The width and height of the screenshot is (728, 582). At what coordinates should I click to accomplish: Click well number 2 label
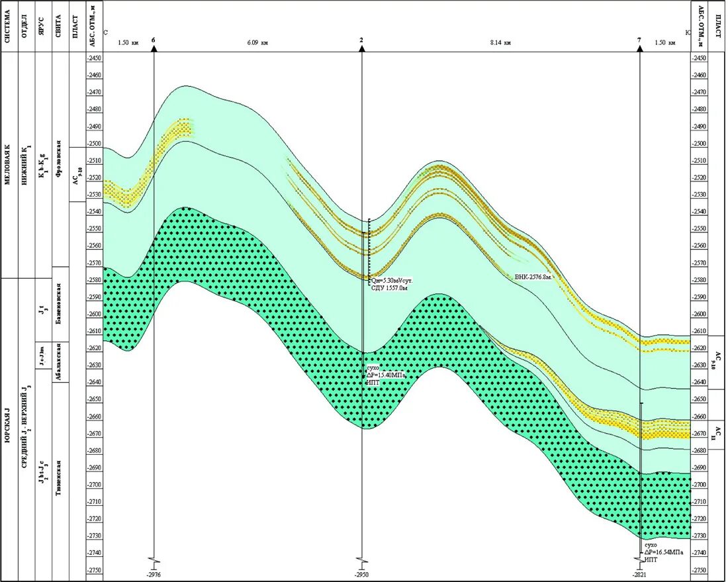point(361,41)
